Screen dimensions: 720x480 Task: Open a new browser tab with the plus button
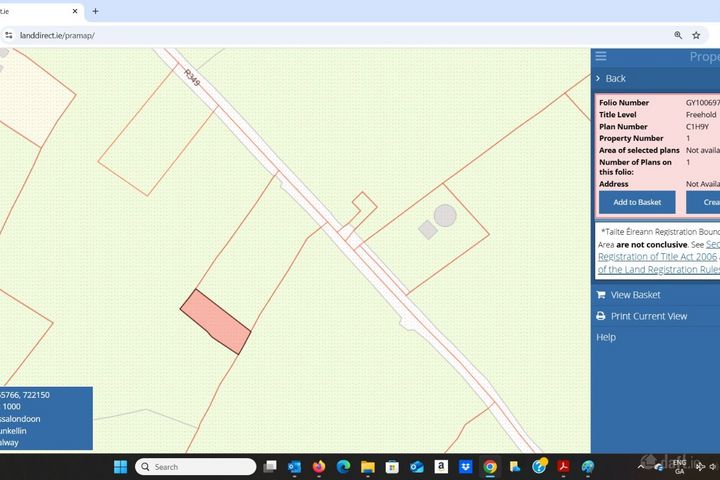tap(95, 11)
